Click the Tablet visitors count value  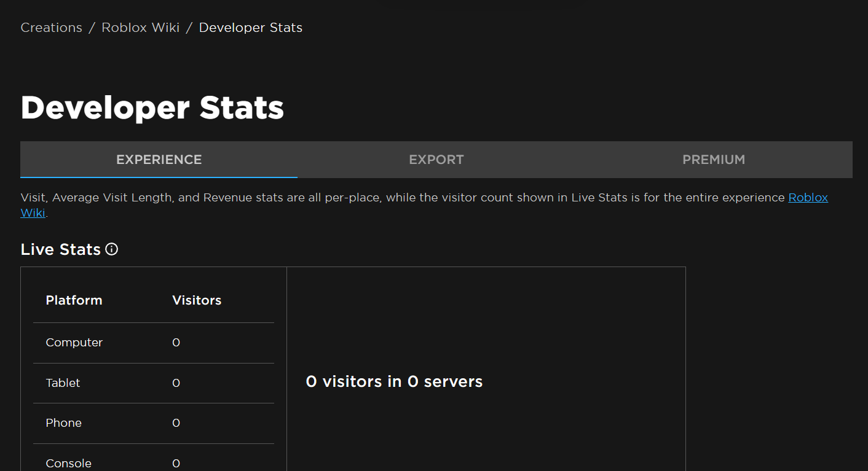coord(176,383)
